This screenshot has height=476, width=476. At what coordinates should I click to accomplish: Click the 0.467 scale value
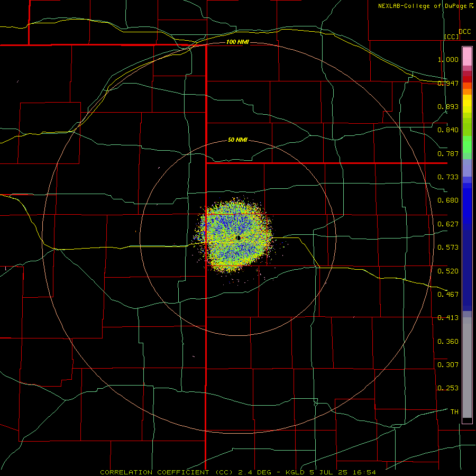coord(448,295)
